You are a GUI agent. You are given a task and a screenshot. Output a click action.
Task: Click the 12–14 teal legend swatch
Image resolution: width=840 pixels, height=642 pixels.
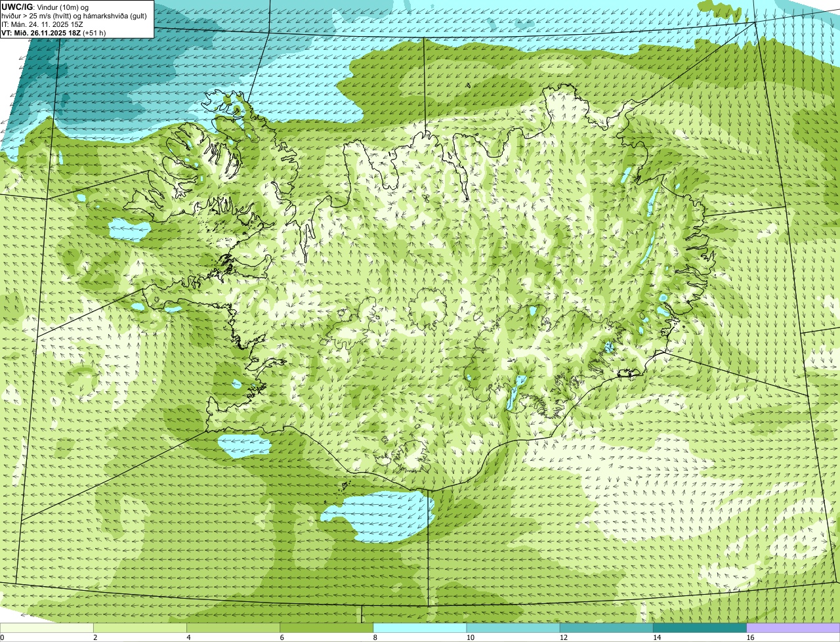606,628
